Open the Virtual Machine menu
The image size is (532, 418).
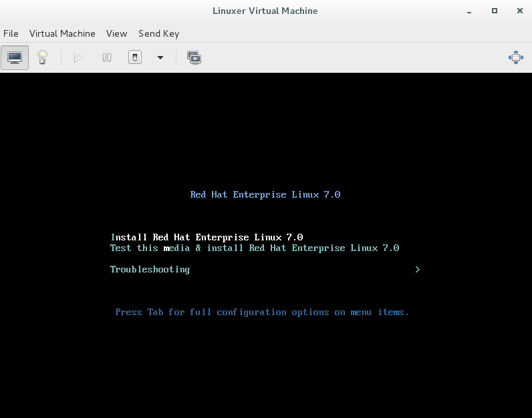coord(62,33)
